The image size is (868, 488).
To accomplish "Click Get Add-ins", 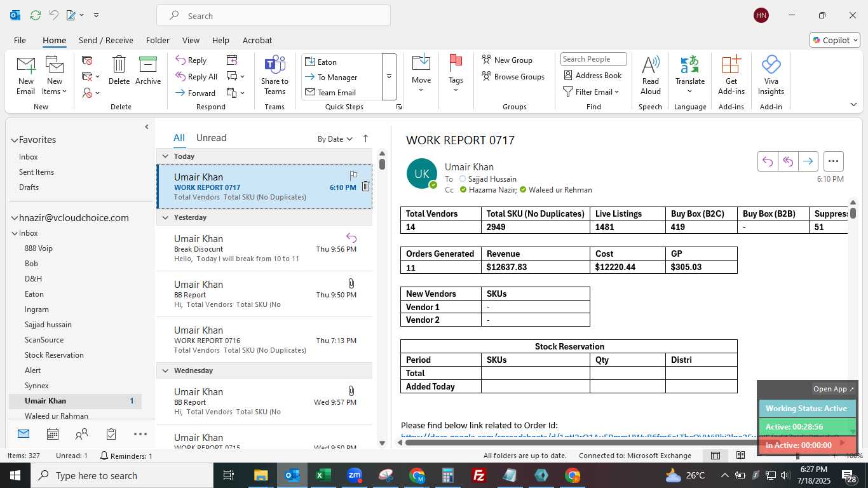I will click(x=731, y=76).
